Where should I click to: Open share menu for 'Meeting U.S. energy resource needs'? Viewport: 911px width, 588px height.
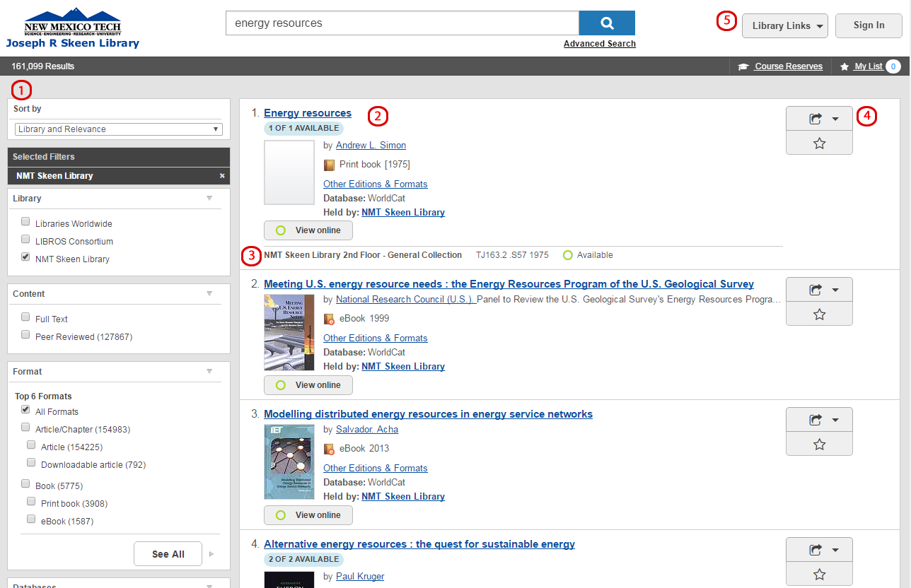click(x=819, y=290)
